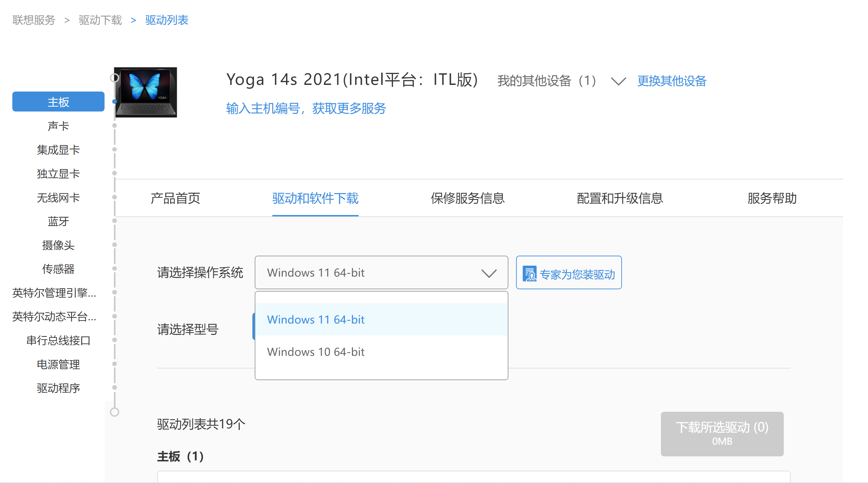Click timeline dot beside 声卡
The image size is (868, 483).
[x=115, y=125]
